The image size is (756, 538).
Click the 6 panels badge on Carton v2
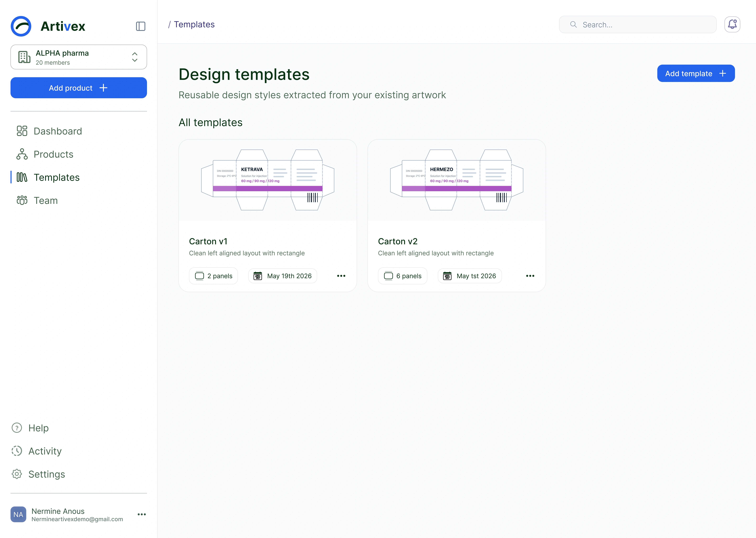click(403, 276)
